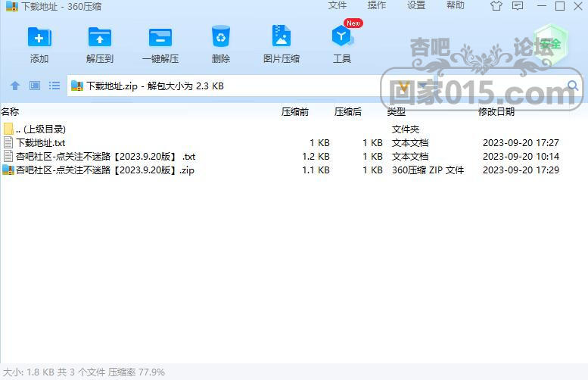Open the ..(上级目录) parent folder entry
Screen dimensions: 588x380
(x=41, y=129)
